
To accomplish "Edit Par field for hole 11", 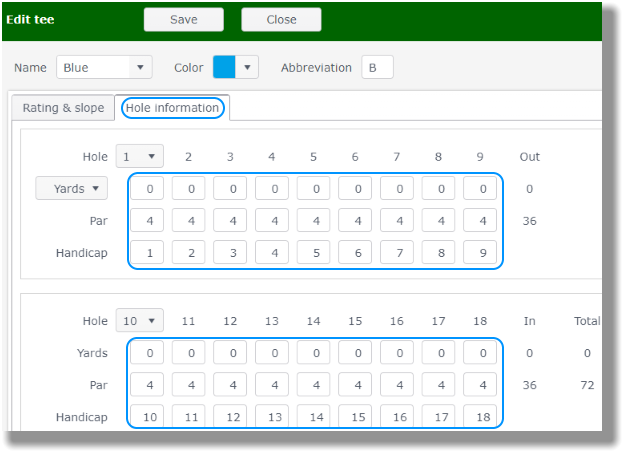I will 189,384.
